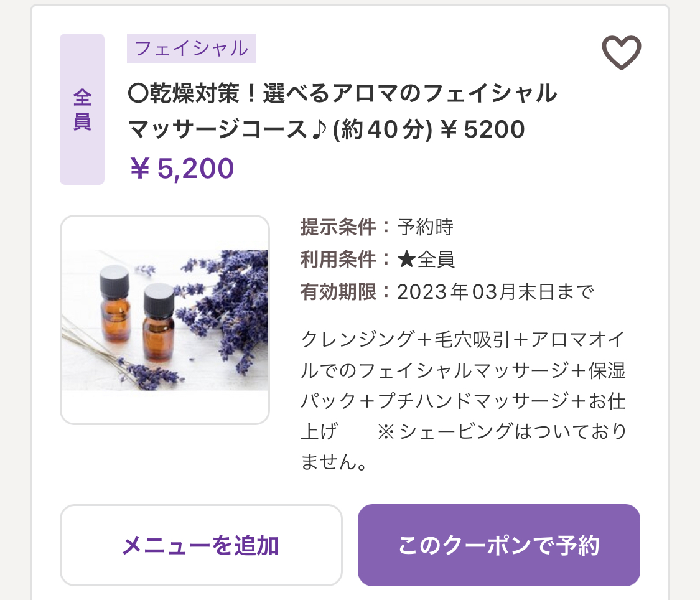Select the フェイシャル category tag
This screenshot has height=600, width=700.
pyautogui.click(x=191, y=48)
